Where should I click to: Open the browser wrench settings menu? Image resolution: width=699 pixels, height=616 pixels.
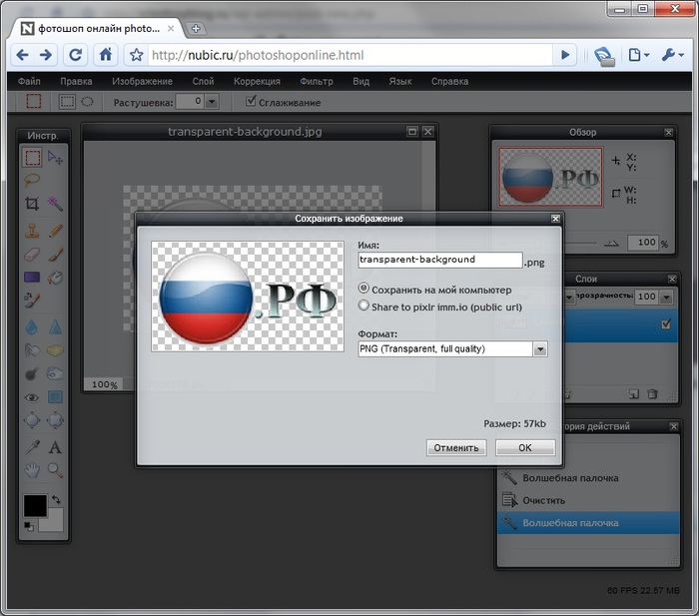tap(672, 55)
